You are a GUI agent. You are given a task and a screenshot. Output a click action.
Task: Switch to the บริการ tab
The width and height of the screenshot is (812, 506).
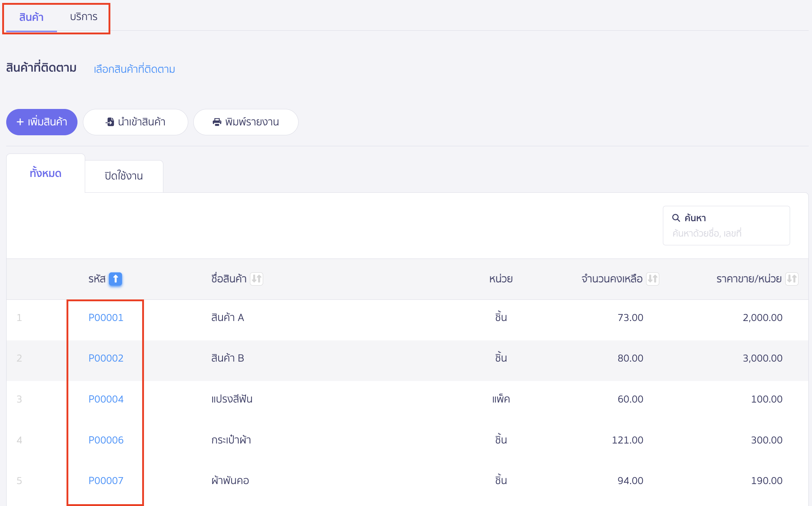[x=84, y=17]
